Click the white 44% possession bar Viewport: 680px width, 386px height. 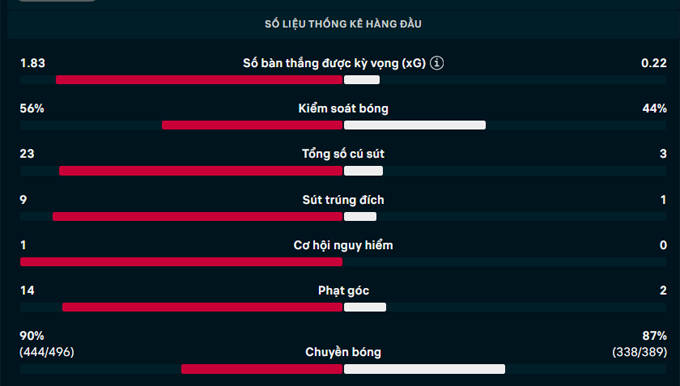pos(415,125)
